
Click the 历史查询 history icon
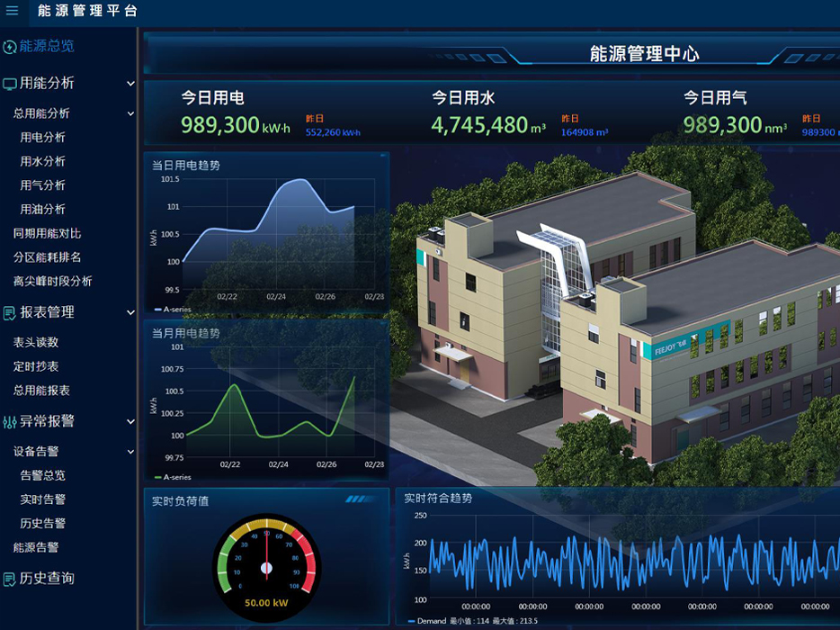pyautogui.click(x=10, y=579)
